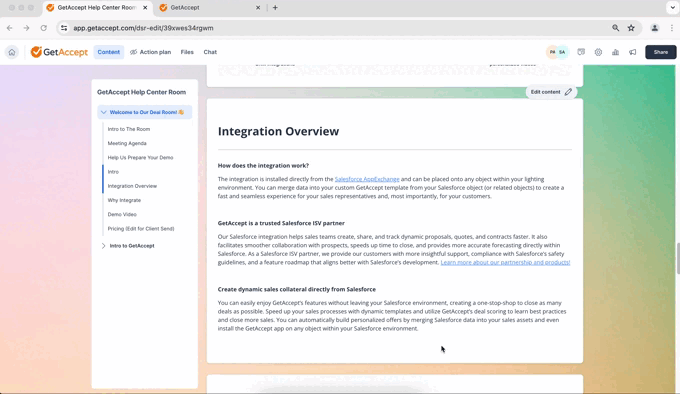This screenshot has height=394, width=680.
Task: Open the tab search dropdown arrow
Action: 672,7
